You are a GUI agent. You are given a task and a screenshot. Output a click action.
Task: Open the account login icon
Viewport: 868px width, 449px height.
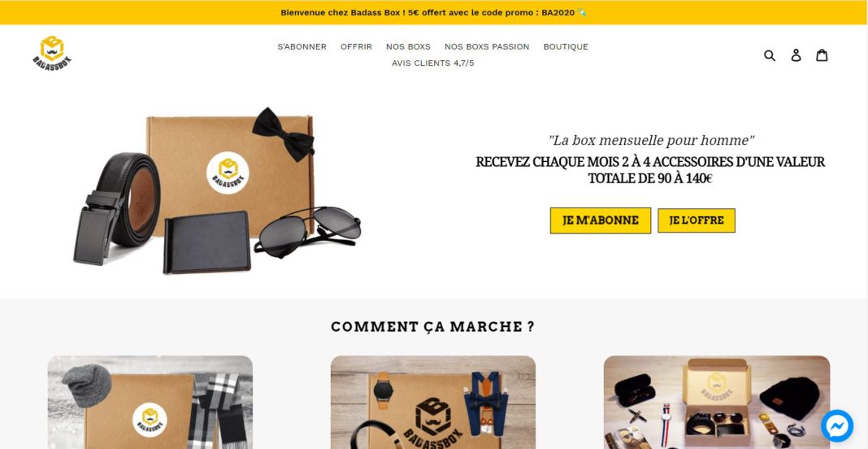coord(796,54)
